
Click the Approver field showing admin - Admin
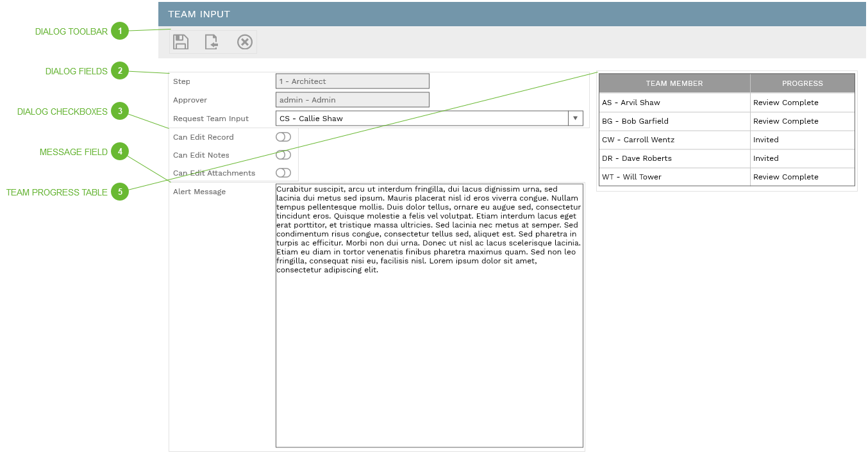(x=352, y=99)
